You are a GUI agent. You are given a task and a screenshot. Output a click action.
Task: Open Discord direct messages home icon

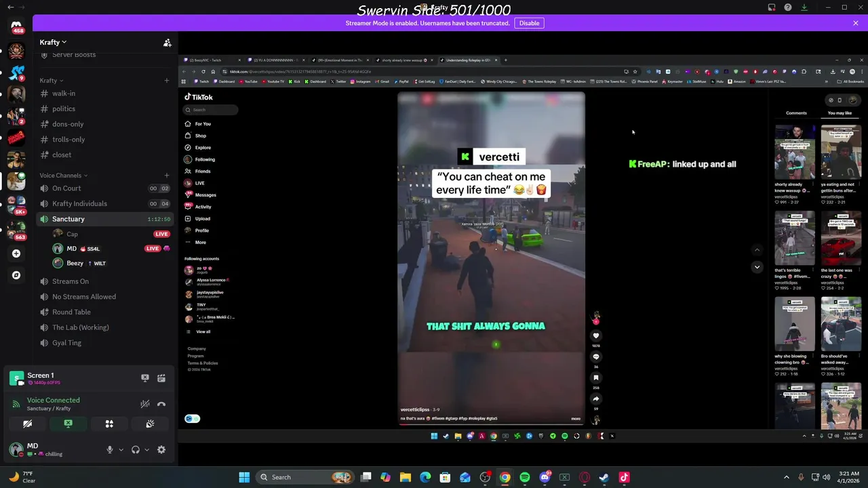16,26
